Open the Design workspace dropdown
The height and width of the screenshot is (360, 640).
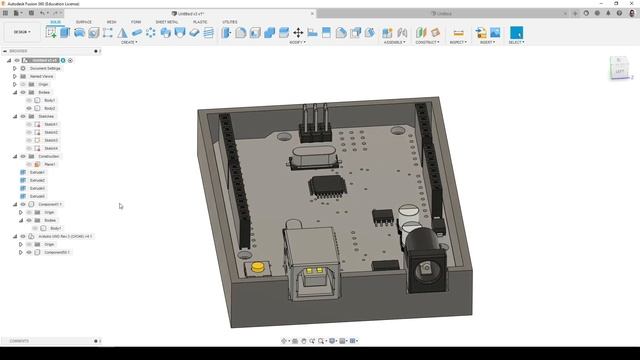(x=22, y=32)
